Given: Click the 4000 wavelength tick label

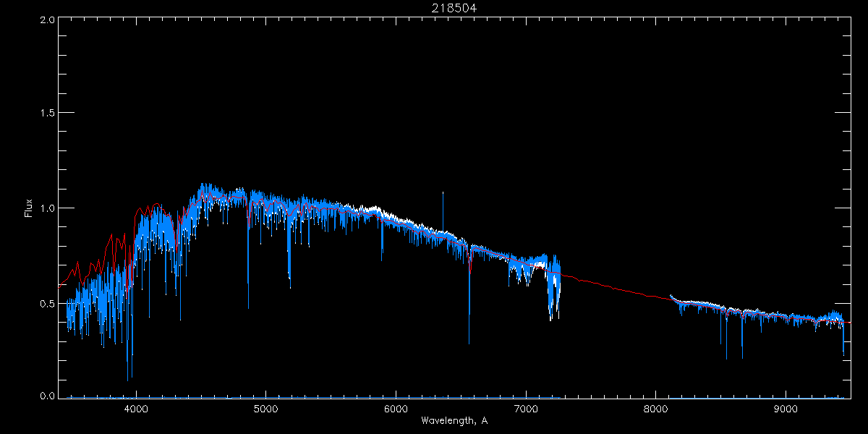Looking at the screenshot, I should point(136,409).
